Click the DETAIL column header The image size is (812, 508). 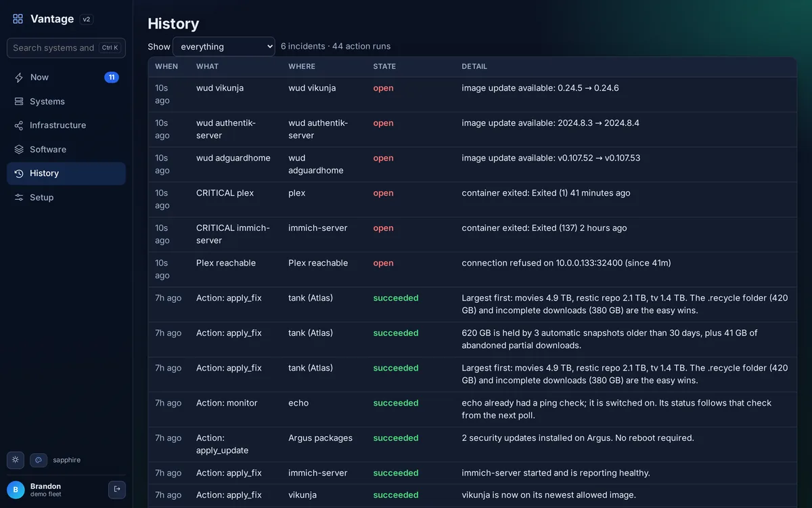click(x=474, y=66)
